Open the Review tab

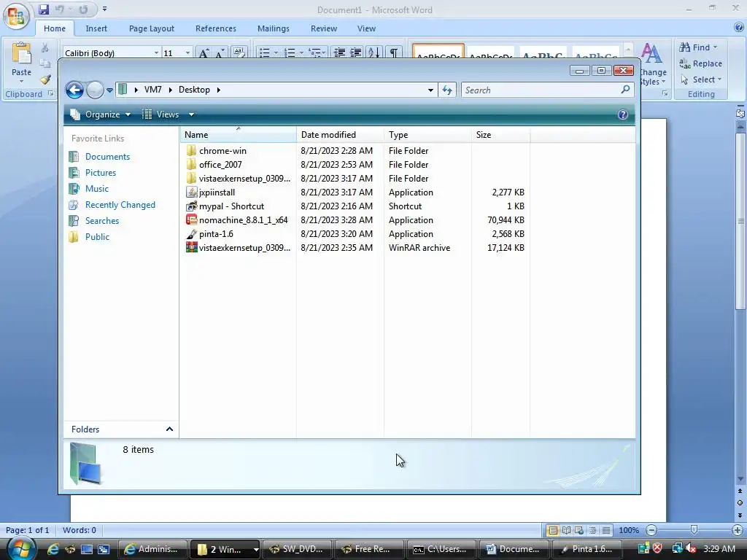click(324, 28)
